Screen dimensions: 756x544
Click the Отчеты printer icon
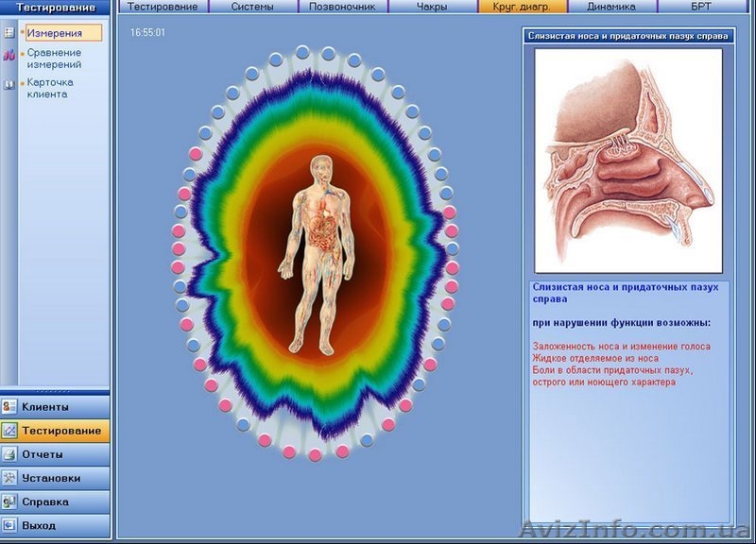(x=9, y=454)
